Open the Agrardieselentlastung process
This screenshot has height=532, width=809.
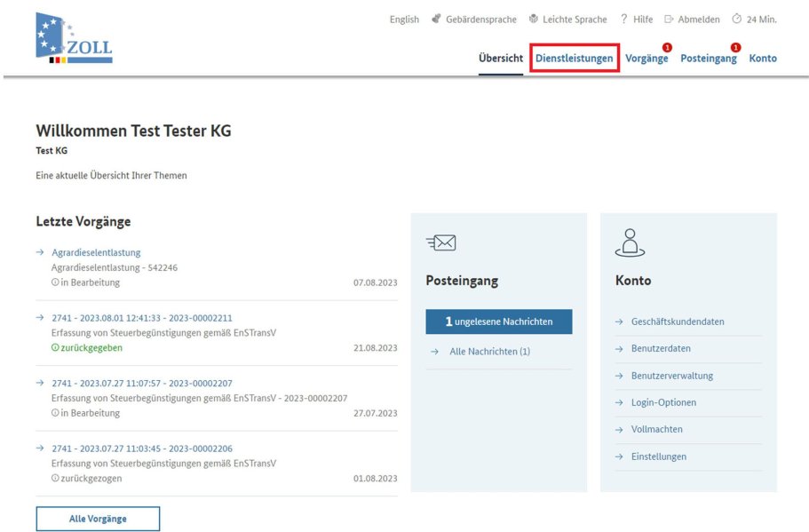point(96,252)
